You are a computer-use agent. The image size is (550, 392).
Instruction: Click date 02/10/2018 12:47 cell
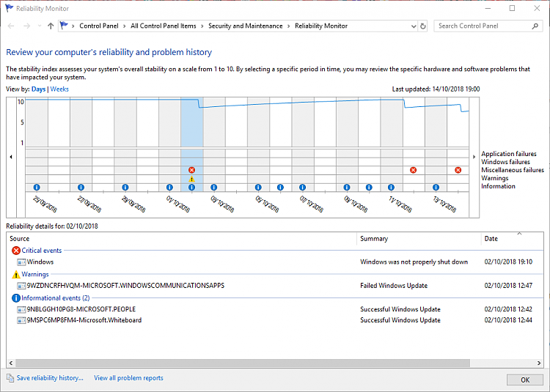point(508,286)
